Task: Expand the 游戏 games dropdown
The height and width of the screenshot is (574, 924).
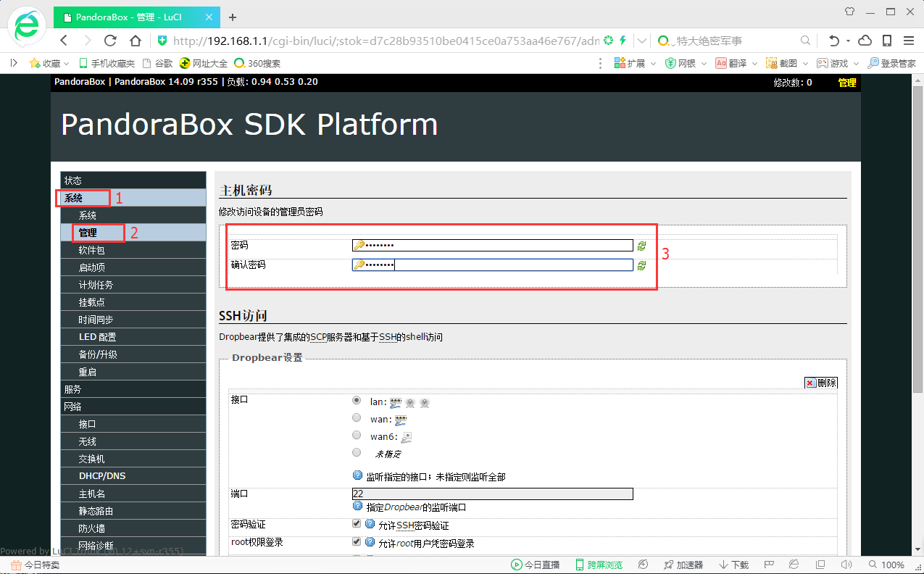Action: point(856,64)
